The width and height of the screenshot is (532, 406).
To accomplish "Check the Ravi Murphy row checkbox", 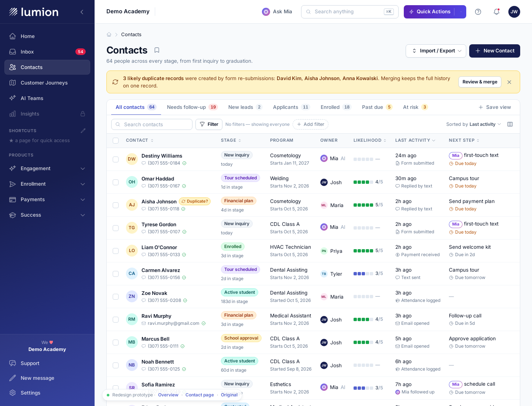I will click(116, 320).
